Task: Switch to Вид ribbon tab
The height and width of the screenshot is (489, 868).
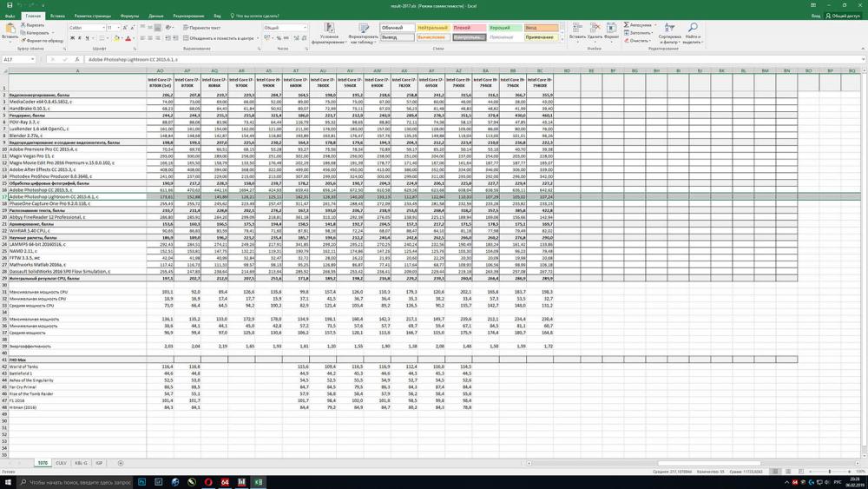Action: pyautogui.click(x=218, y=16)
